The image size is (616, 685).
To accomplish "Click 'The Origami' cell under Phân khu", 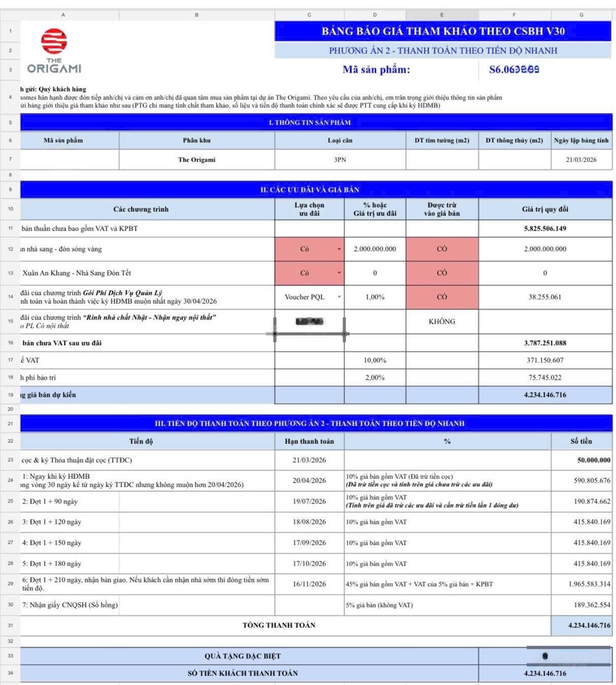I will tap(197, 159).
